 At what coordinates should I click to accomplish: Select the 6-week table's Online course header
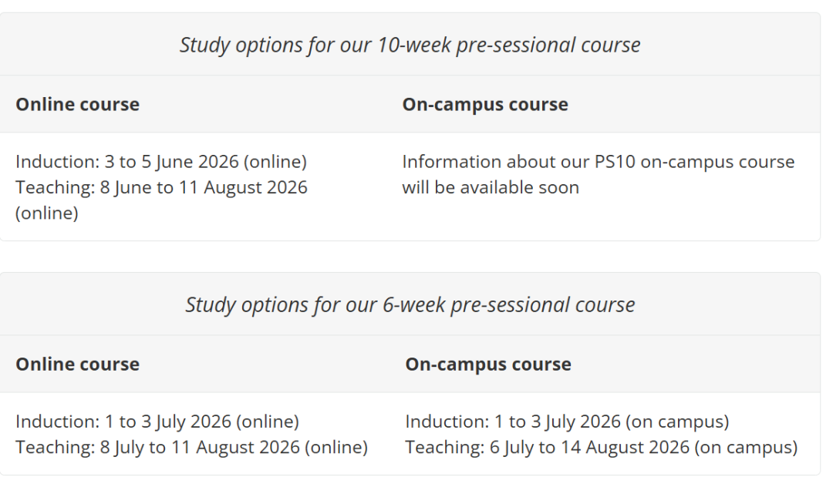click(x=77, y=365)
